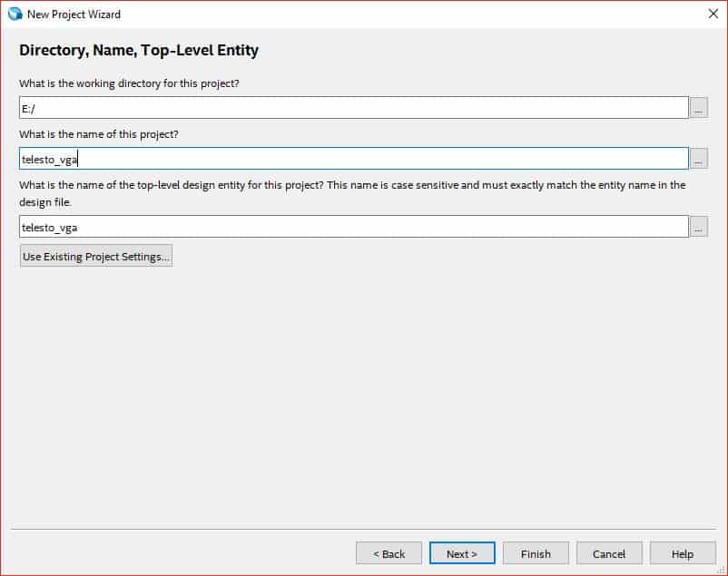The image size is (728, 576).
Task: Click browse button next to top-level entity field
Action: coord(698,227)
